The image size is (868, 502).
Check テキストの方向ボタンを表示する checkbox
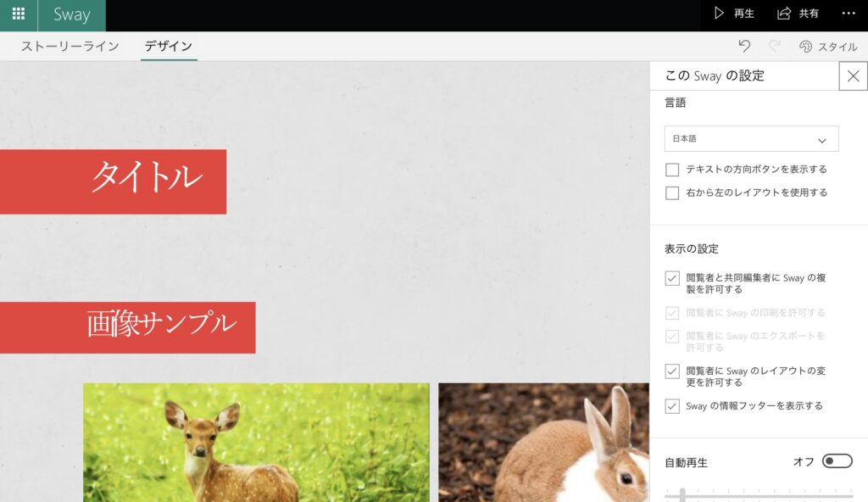[x=672, y=170]
